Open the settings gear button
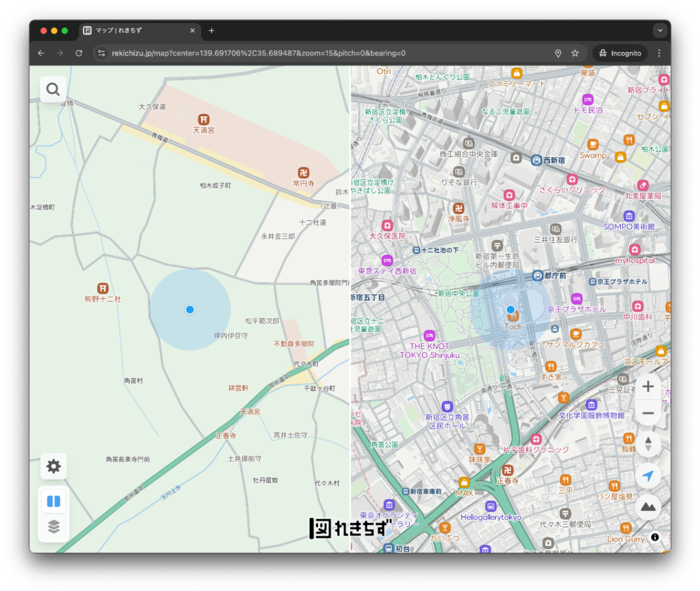The image size is (700, 591). click(54, 466)
